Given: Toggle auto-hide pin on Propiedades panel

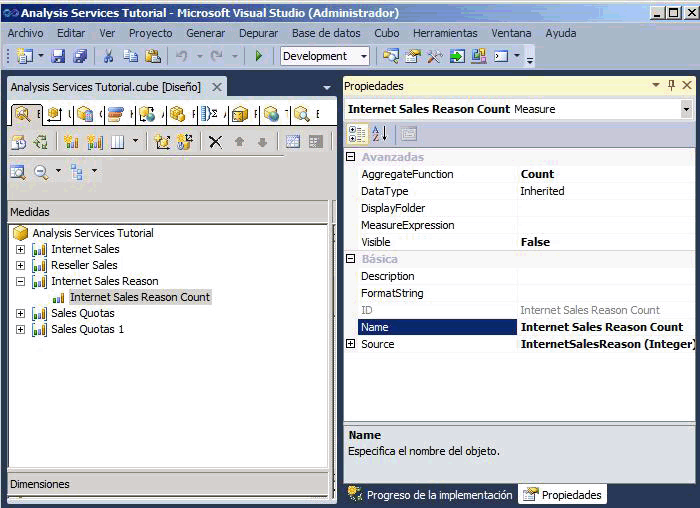Looking at the screenshot, I should tap(671, 85).
